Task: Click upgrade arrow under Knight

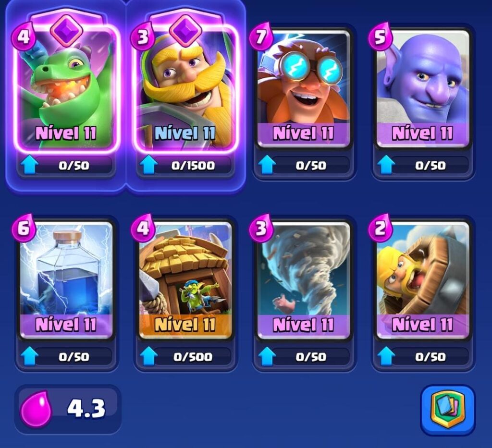Action: pos(148,165)
